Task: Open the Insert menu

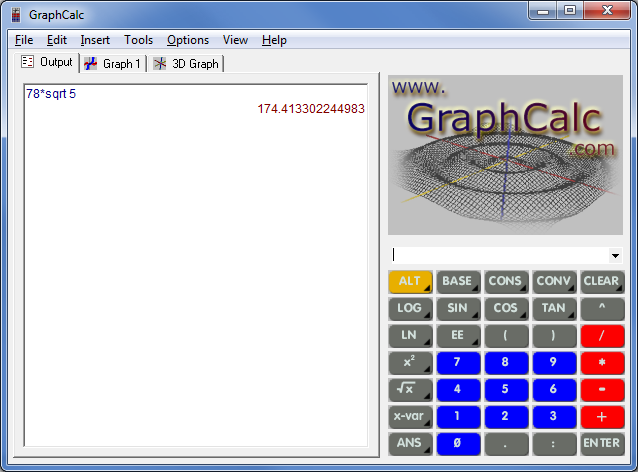Action: [x=95, y=40]
